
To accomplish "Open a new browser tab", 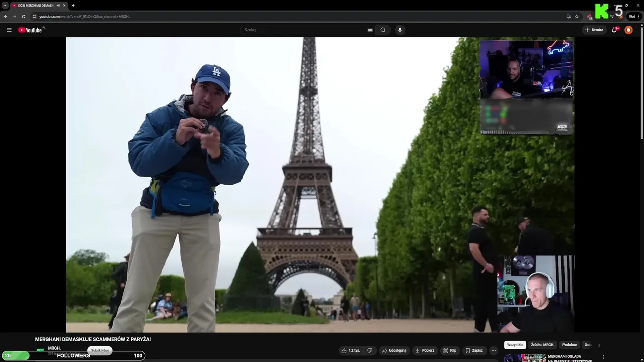I will point(73,5).
